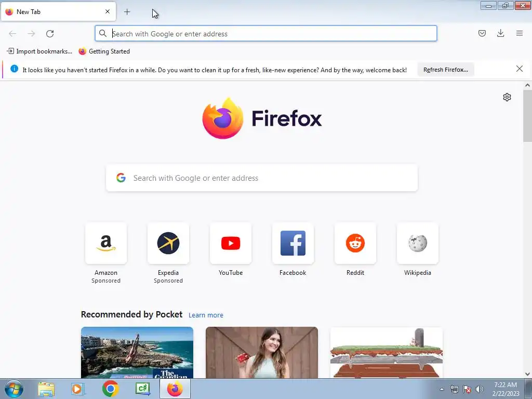Reload the current page

click(50, 33)
